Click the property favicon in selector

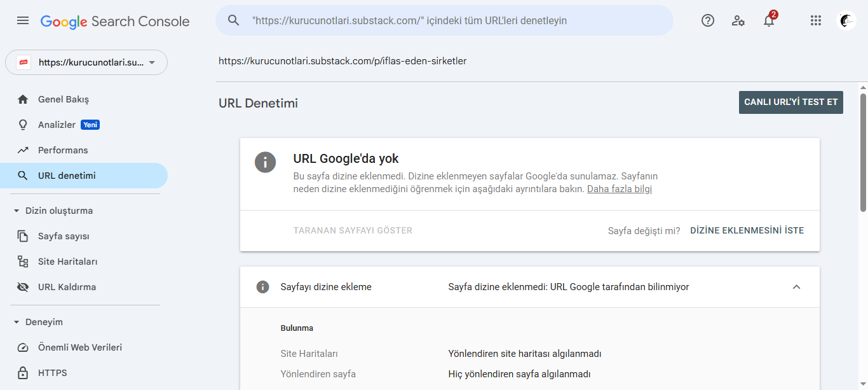pyautogui.click(x=24, y=62)
